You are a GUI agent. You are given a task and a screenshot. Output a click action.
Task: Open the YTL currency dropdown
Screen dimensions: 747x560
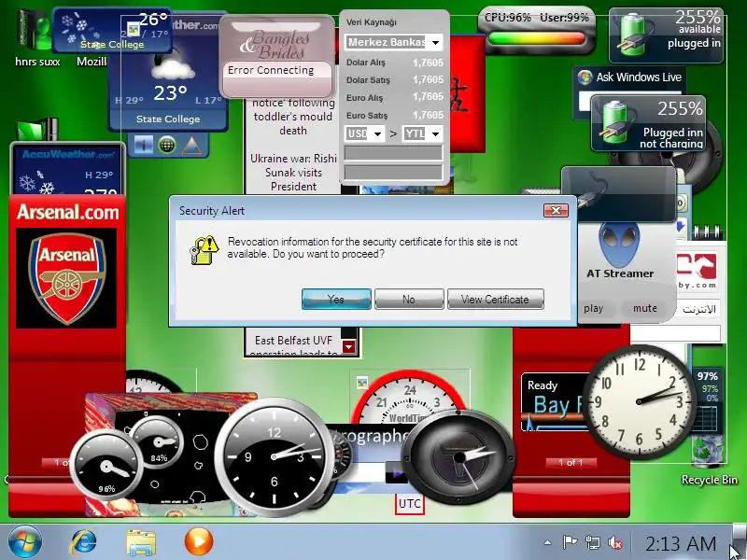tap(423, 133)
